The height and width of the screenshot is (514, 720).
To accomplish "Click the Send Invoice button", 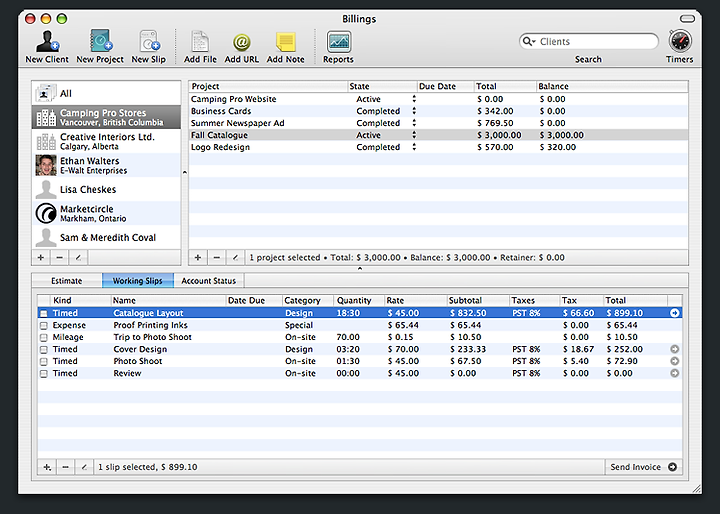I will click(x=643, y=467).
